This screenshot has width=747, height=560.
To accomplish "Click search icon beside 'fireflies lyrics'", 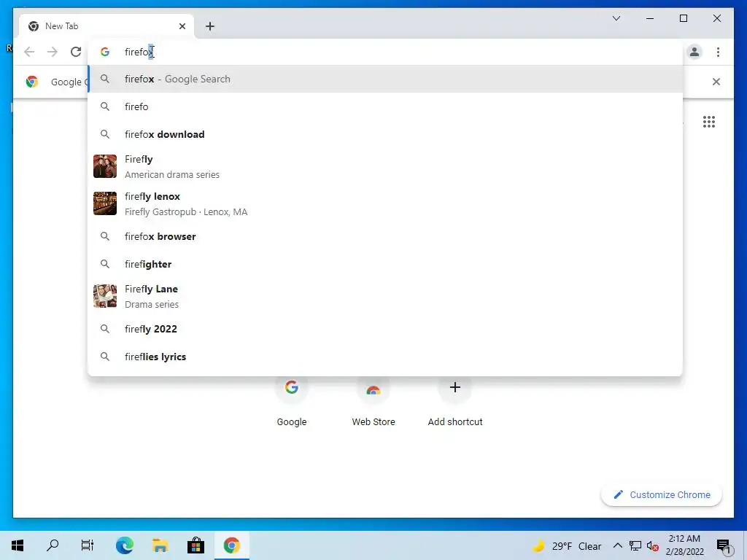I will 105,356.
